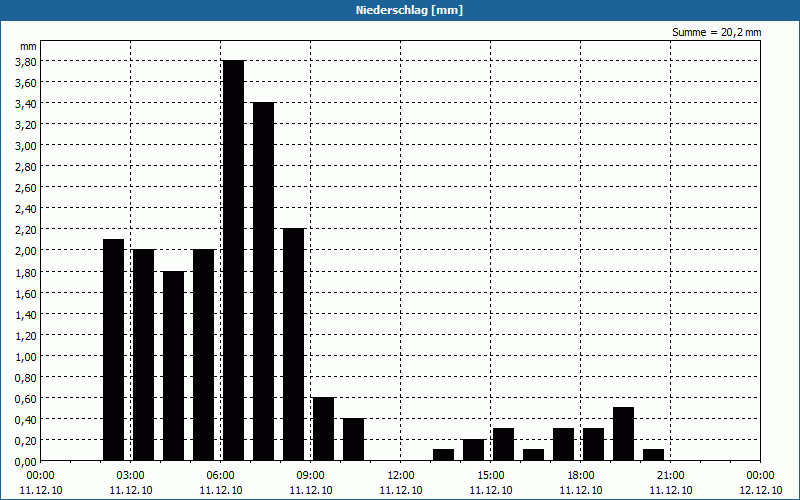Click the Summe = 20,2 mm label

[716, 32]
